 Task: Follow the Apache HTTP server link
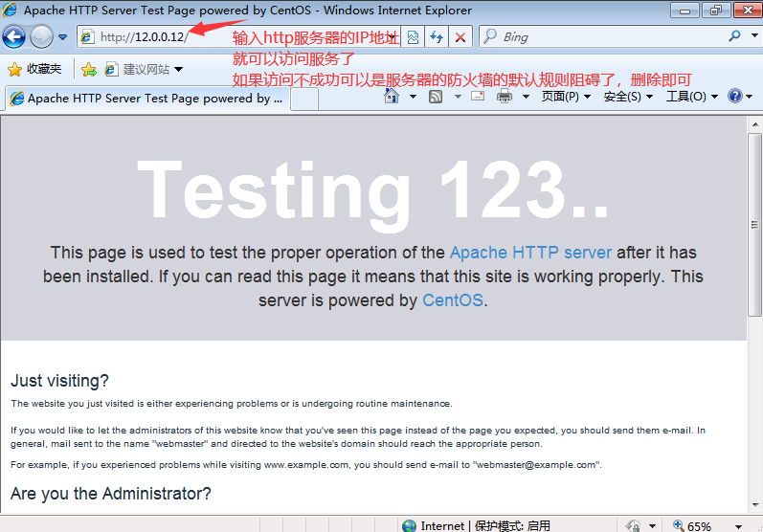tap(530, 253)
